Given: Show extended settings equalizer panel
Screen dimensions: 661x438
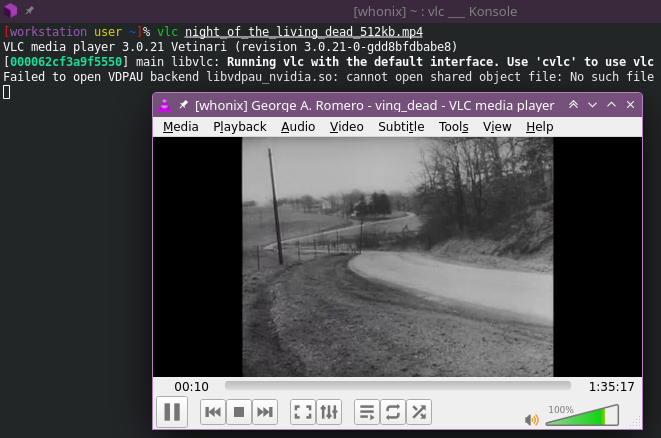Looking at the screenshot, I should pos(329,411).
